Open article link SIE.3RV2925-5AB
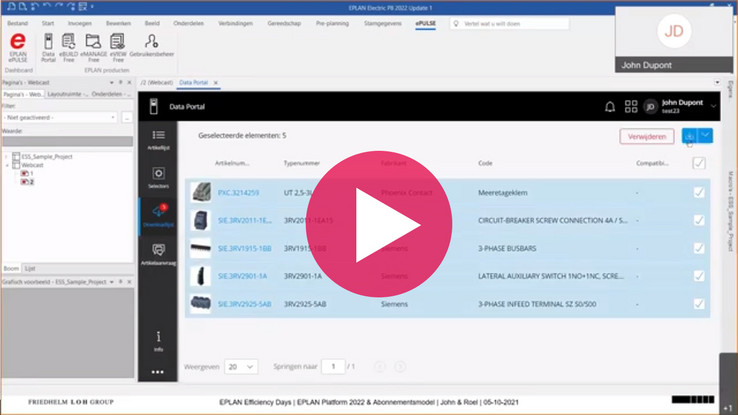The height and width of the screenshot is (415, 738). point(245,304)
